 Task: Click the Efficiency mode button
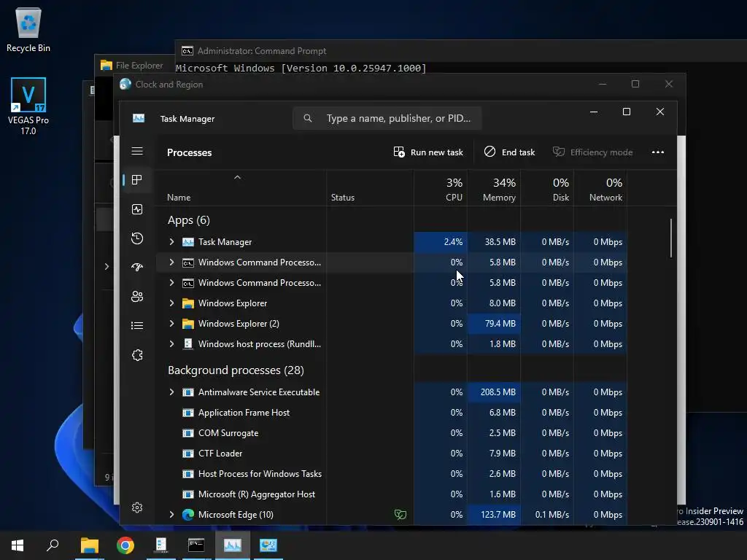point(592,152)
